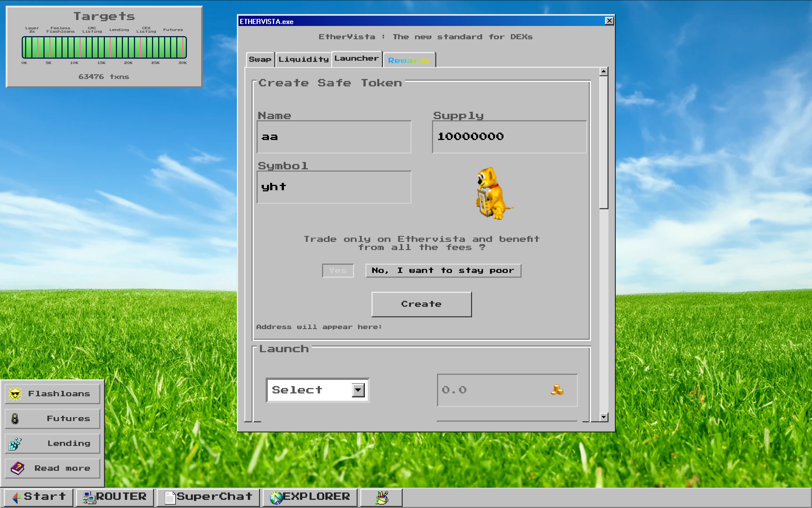
Task: Click the 'Feeless Flashloans' target label
Action: point(60,30)
